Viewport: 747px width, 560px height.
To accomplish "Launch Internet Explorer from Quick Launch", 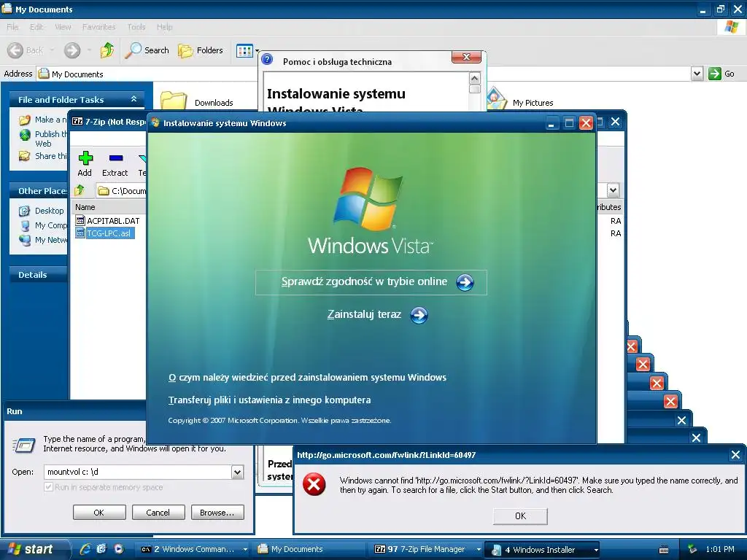I will click(85, 549).
